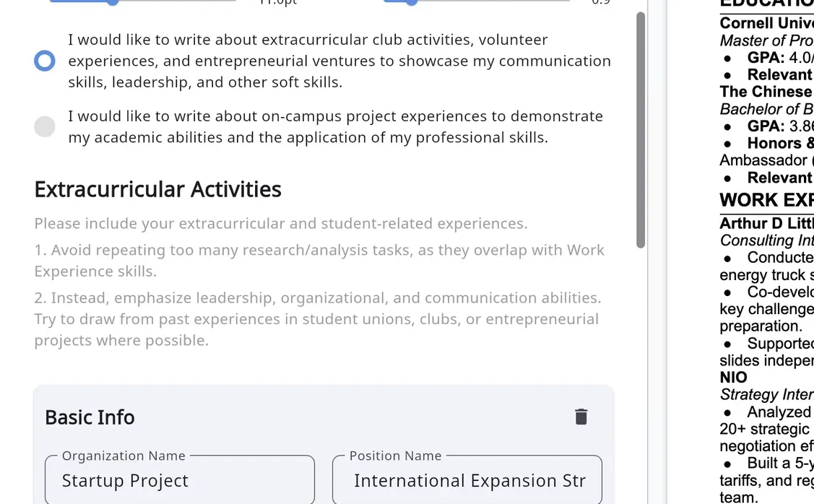Viewport: 814px width, 504px height.
Task: Click the Extracurricular Activities heading
Action: [x=157, y=189]
